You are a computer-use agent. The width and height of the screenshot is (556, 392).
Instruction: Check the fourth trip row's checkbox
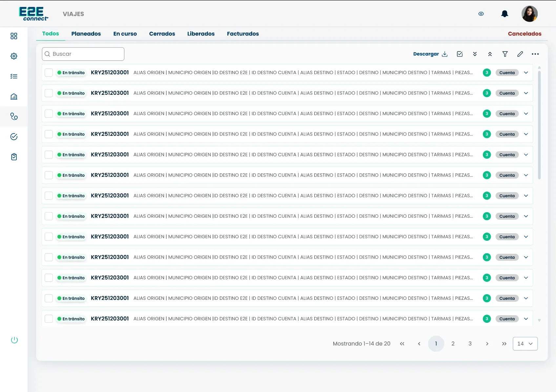49,134
